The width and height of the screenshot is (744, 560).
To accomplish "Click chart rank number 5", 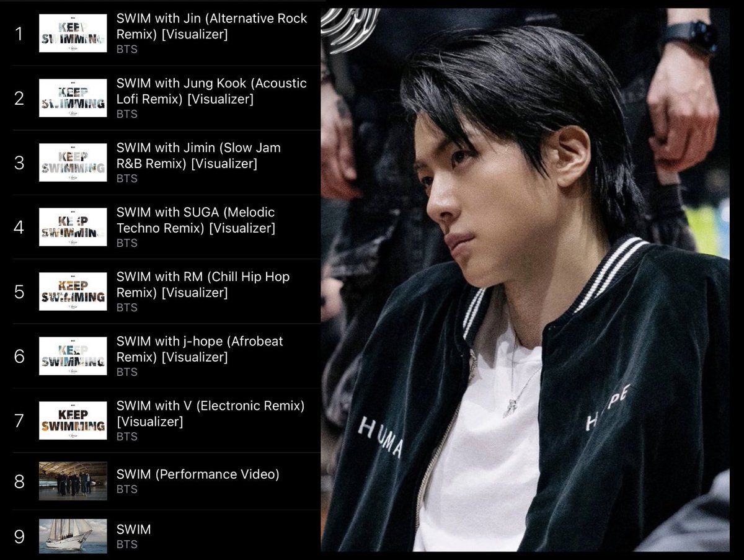I will (19, 291).
